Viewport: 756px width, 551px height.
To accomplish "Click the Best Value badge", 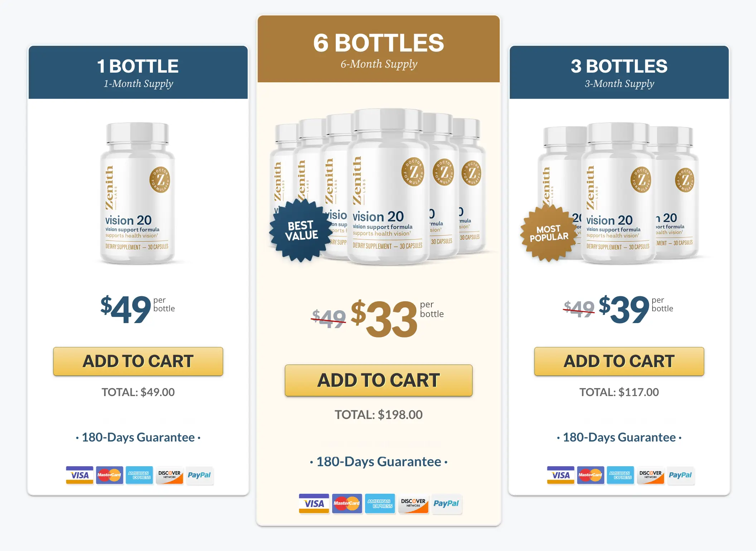I will click(x=301, y=230).
